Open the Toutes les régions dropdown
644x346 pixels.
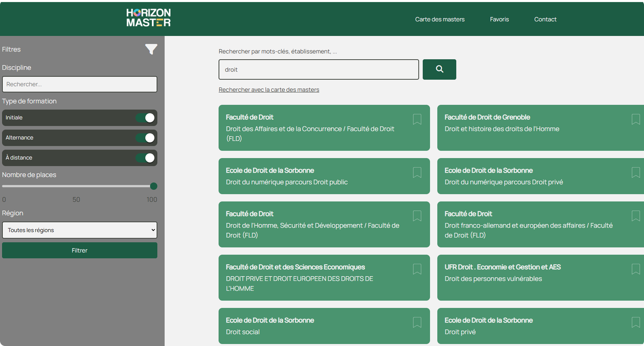(x=79, y=230)
